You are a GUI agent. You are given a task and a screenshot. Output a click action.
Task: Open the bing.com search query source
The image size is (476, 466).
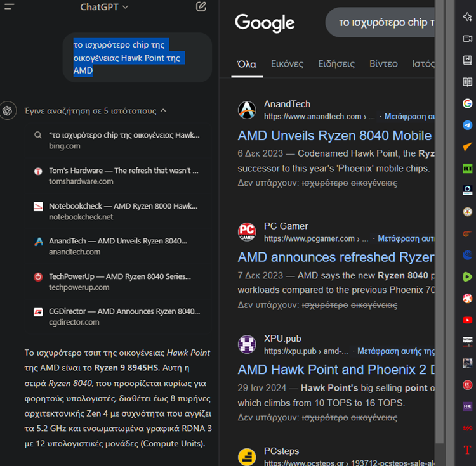[x=119, y=140]
